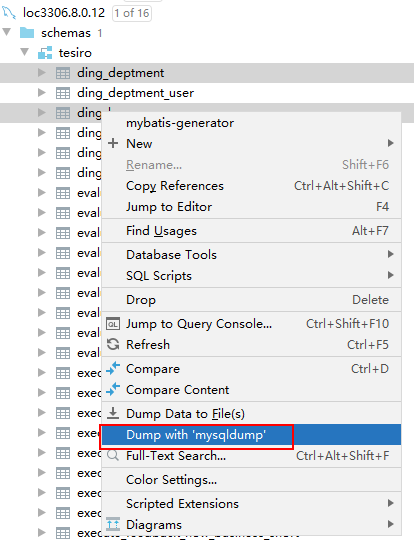This screenshot has width=414, height=547.
Task: Click the Refresh circular arrows icon
Action: [113, 345]
